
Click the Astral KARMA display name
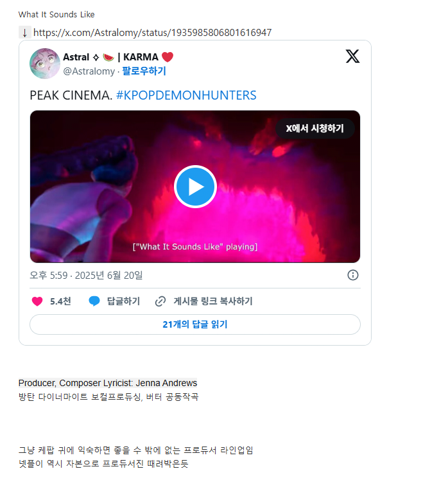click(x=118, y=57)
